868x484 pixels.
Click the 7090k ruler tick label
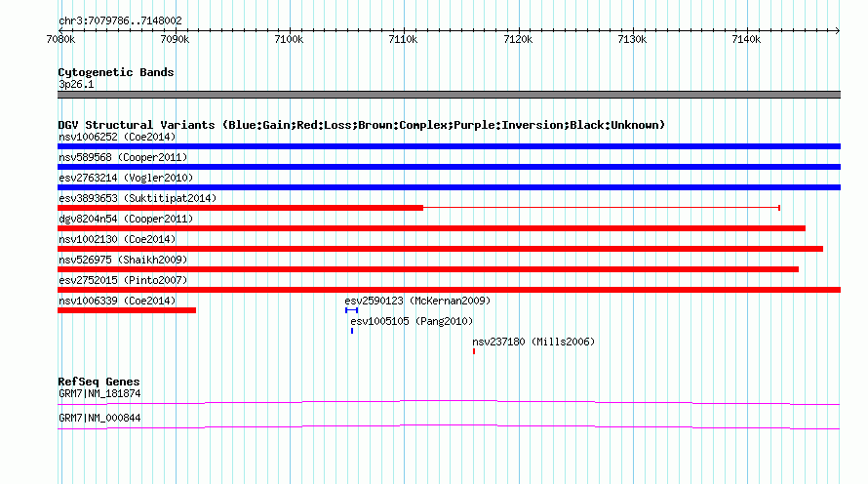tap(175, 39)
